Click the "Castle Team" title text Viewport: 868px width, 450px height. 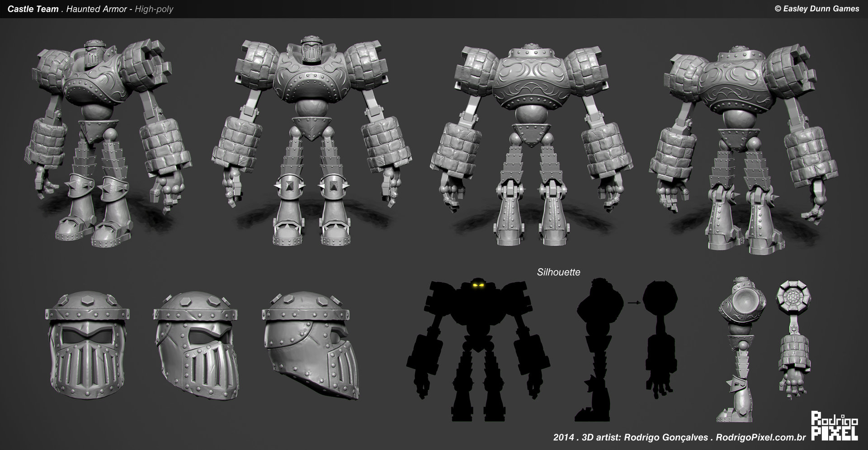click(x=33, y=9)
